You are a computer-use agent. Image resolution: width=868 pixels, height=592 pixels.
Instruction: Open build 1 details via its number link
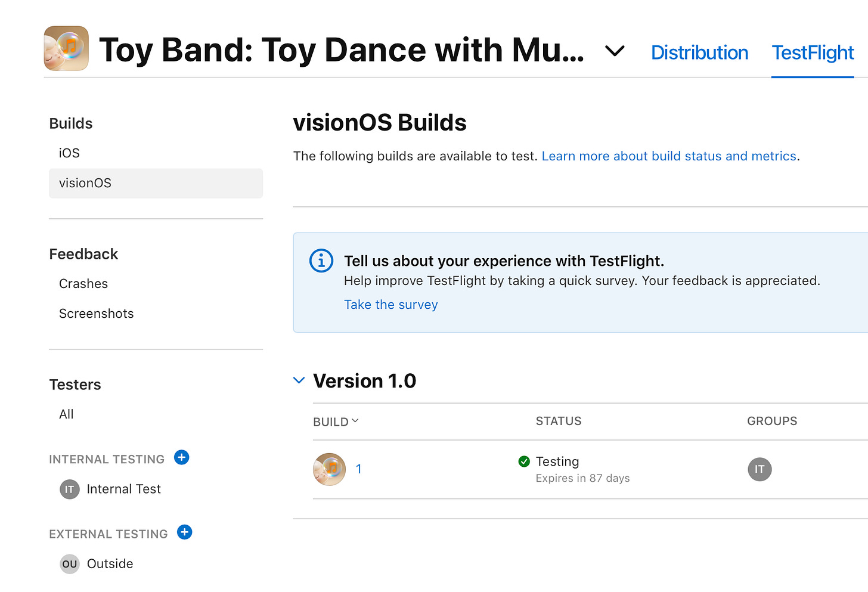[x=359, y=469]
